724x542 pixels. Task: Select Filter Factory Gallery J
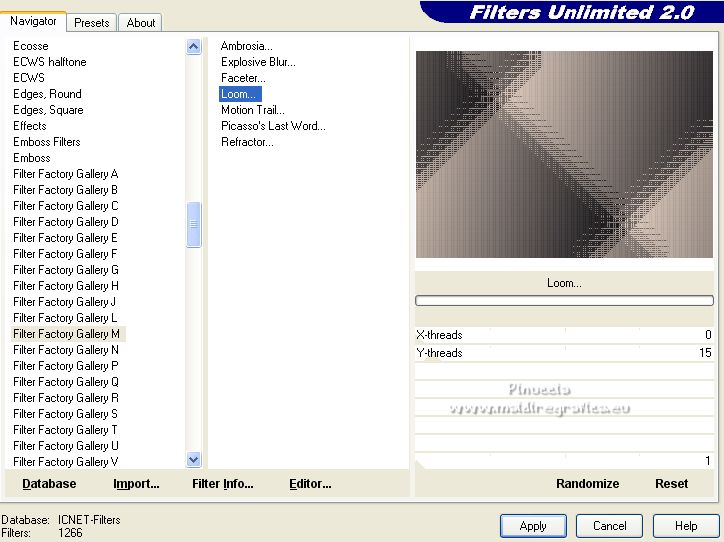click(64, 302)
